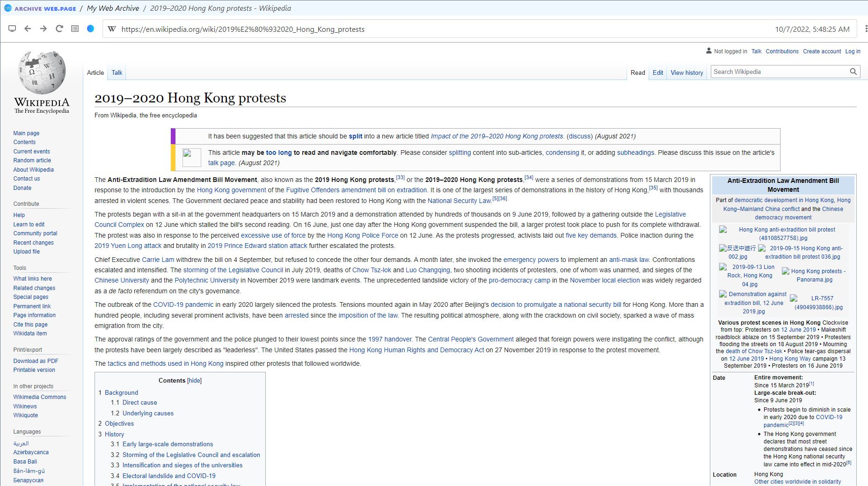The image size is (868, 486).
Task: Click Donate in the sidebar
Action: 22,188
